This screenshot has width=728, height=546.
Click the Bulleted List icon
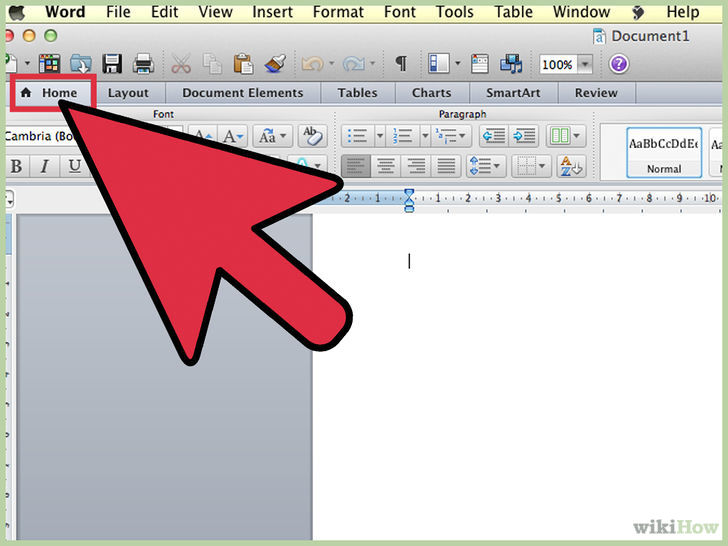pyautogui.click(x=358, y=136)
